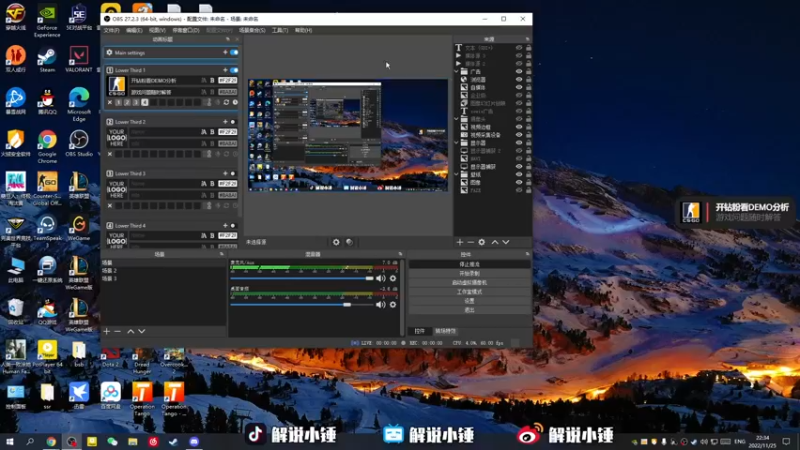Turn on the Lower Third 3 switch
800x450 pixels.
233,173
